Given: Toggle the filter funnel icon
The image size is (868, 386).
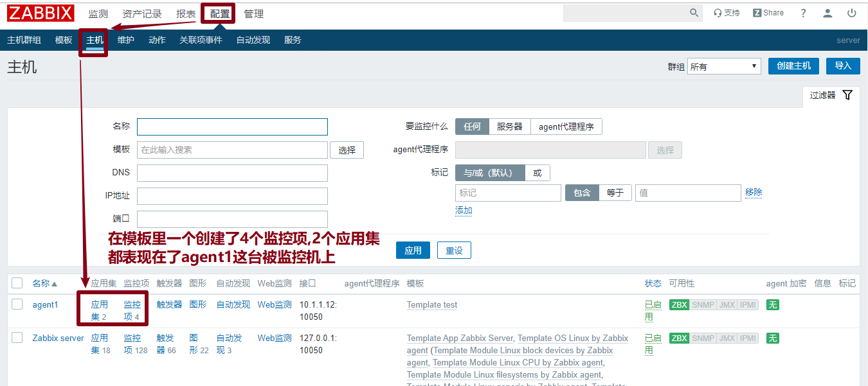Looking at the screenshot, I should pyautogui.click(x=847, y=95).
